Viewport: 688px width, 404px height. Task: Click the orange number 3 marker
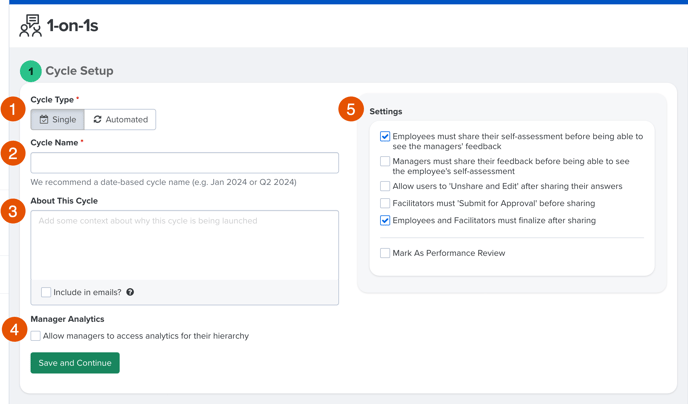[13, 211]
